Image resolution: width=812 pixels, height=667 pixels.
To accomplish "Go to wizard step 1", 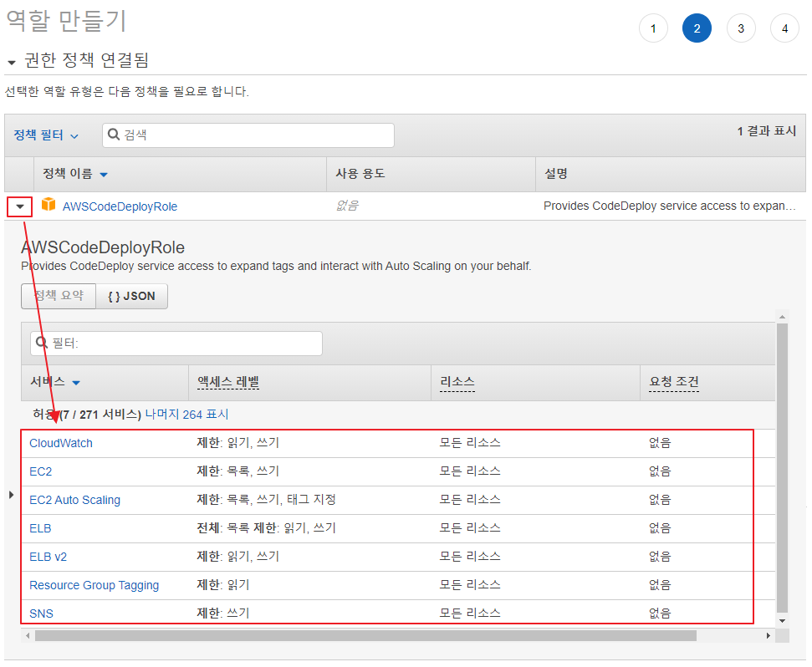I will point(653,28).
